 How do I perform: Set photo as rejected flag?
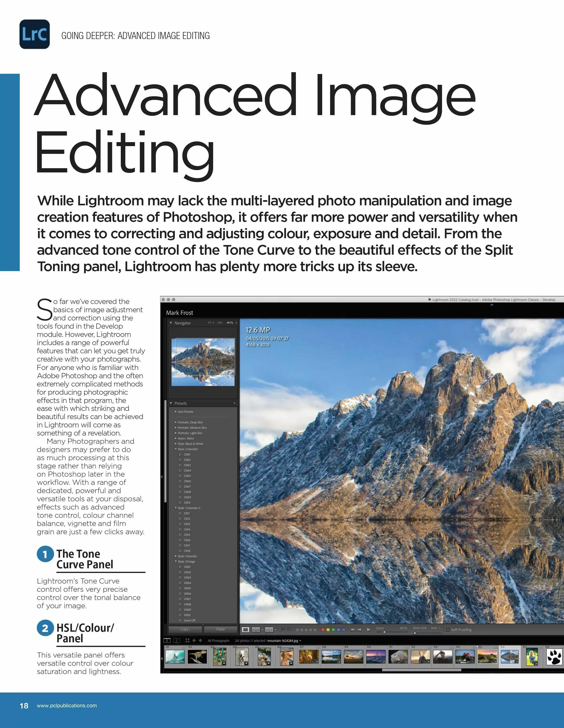[290, 629]
